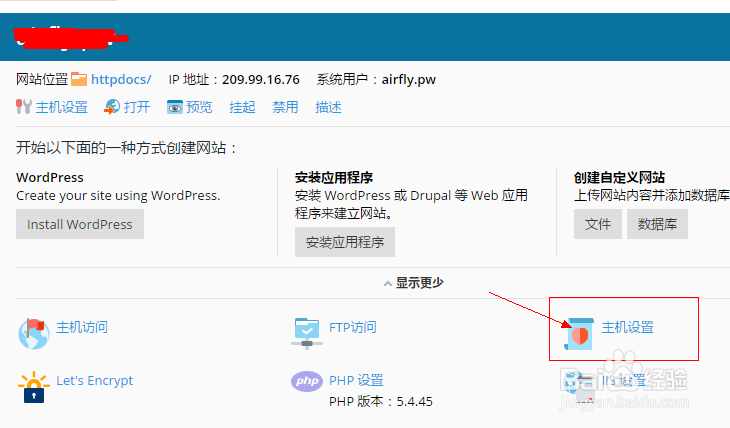Click Install WordPress button
Image resolution: width=730 pixels, height=428 pixels.
point(80,224)
